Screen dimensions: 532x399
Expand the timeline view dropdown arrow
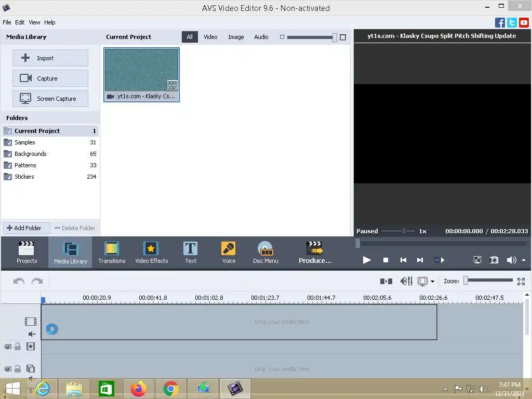[432, 282]
